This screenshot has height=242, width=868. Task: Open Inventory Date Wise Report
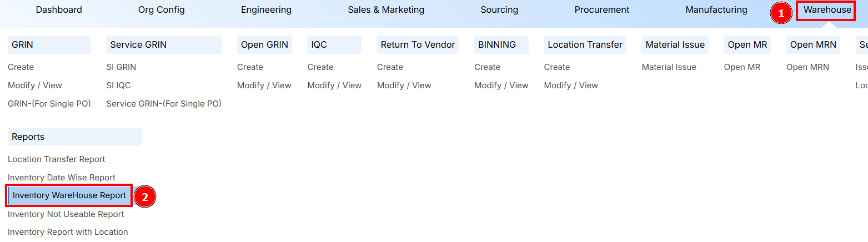62,178
